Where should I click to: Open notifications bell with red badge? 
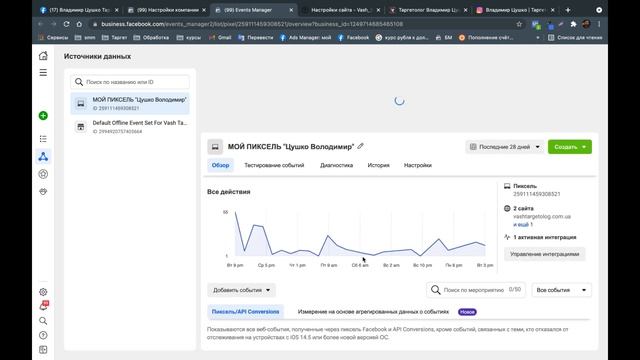43,306
